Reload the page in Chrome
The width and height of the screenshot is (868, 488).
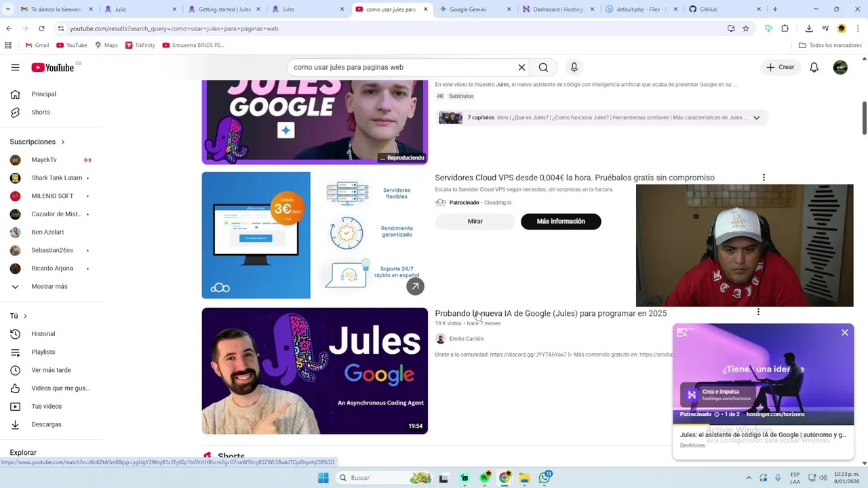(x=41, y=28)
